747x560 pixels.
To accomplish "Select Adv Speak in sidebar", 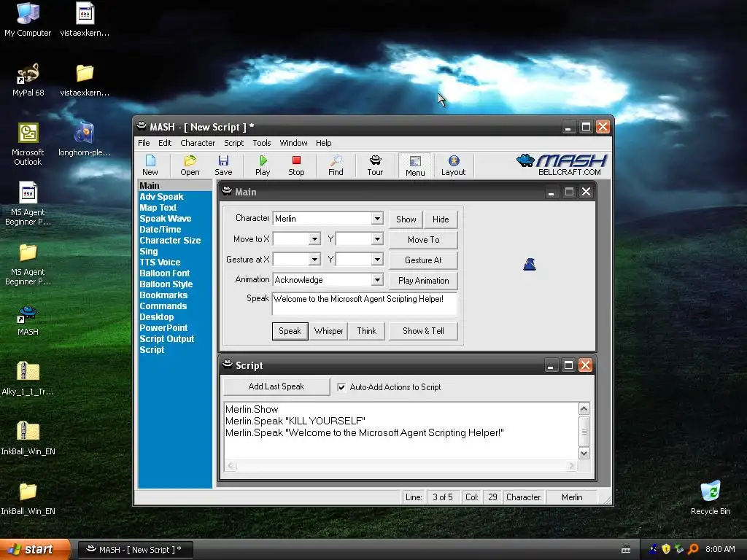I will pos(161,197).
